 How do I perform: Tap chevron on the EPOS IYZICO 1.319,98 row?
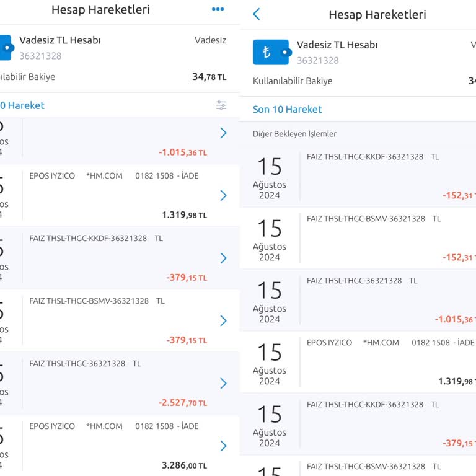pyautogui.click(x=223, y=196)
